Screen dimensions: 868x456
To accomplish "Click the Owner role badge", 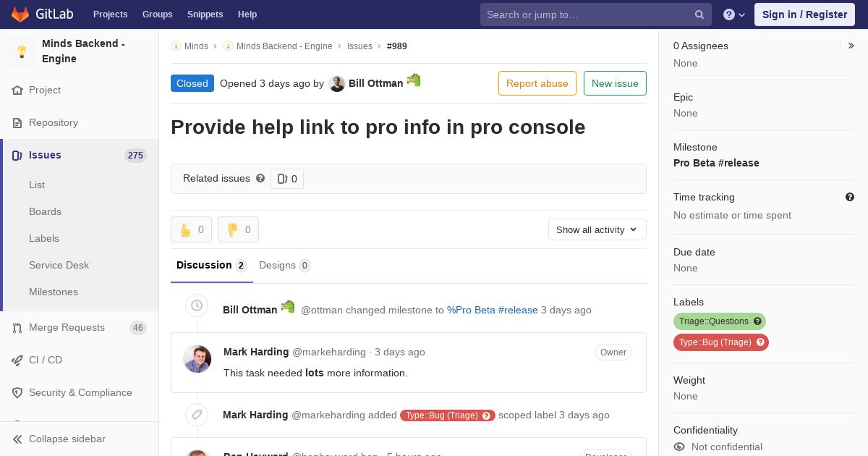I will pos(613,352).
